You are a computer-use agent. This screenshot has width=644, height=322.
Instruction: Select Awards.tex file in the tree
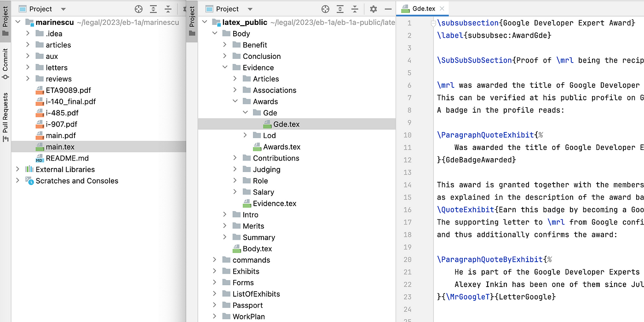(282, 147)
